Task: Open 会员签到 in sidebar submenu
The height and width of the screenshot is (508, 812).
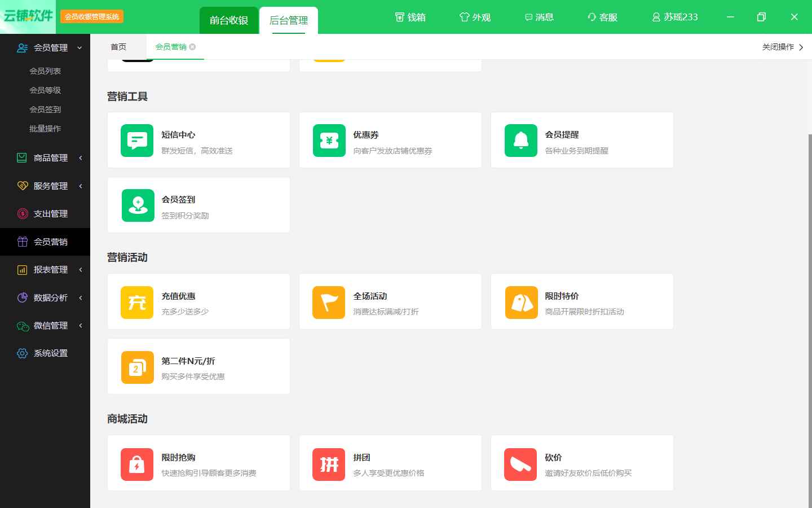Action: coord(45,110)
